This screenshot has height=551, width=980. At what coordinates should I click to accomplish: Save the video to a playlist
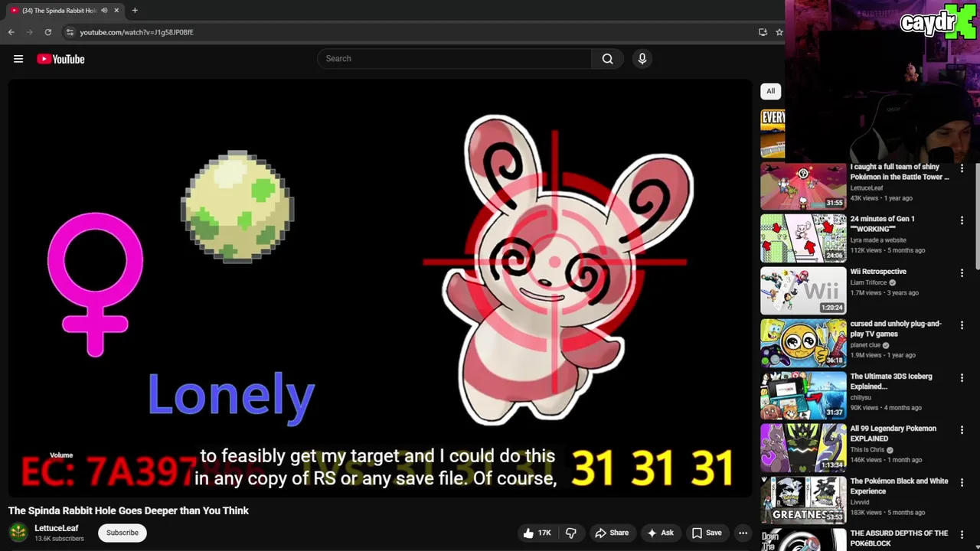click(707, 533)
